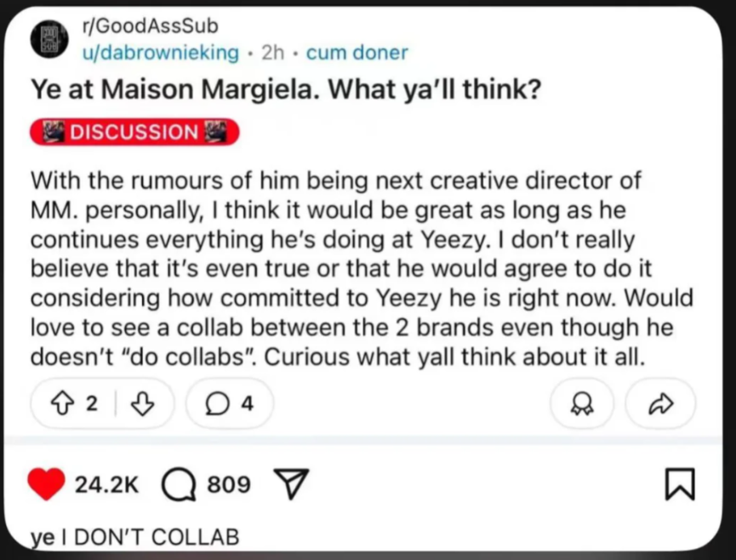Upvote the Reddit post
The width and height of the screenshot is (736, 560).
60,403
